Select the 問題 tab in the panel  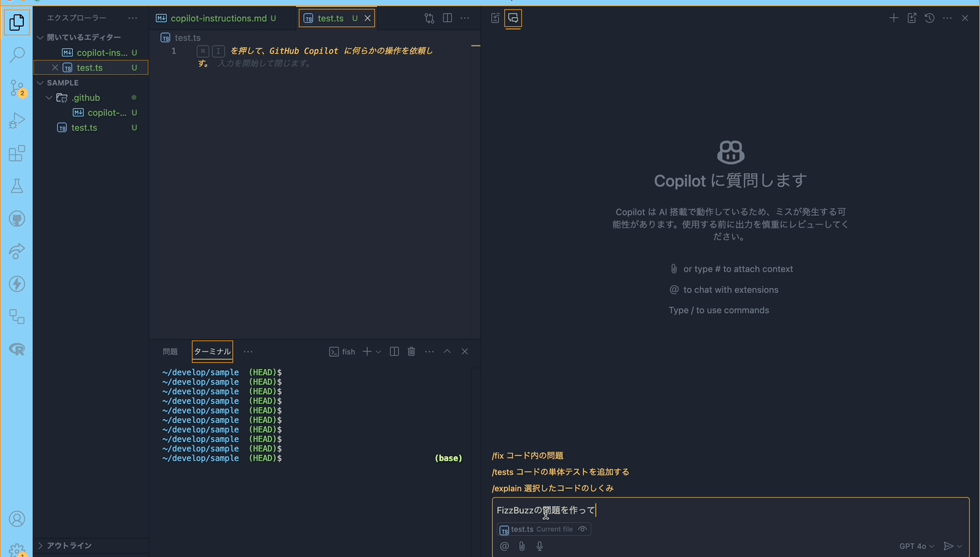coord(169,351)
